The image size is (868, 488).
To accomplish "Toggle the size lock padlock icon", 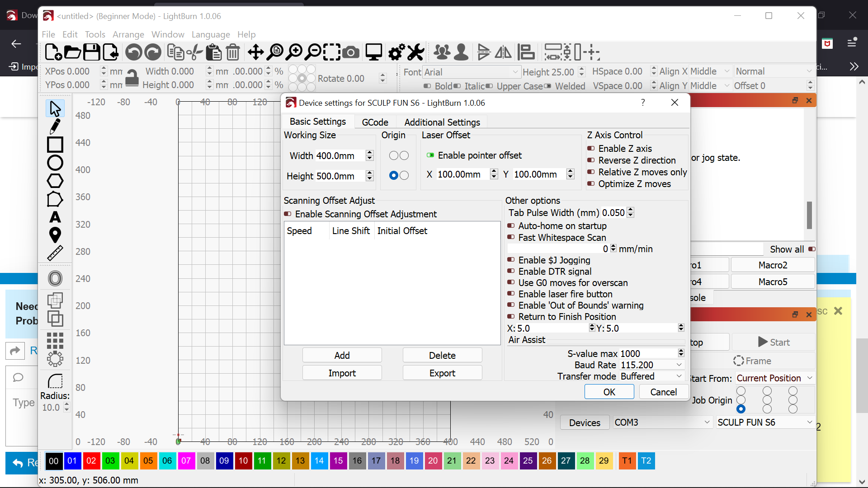I will coord(132,78).
